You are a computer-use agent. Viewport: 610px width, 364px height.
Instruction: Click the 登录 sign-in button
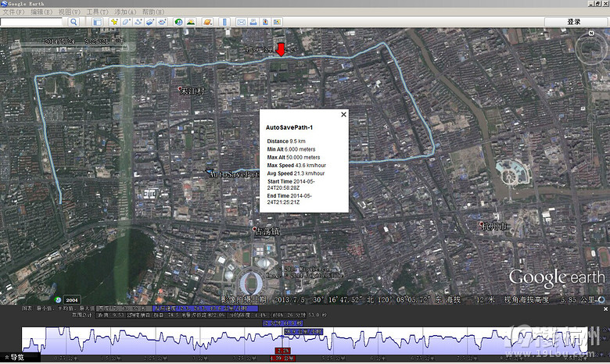[574, 22]
